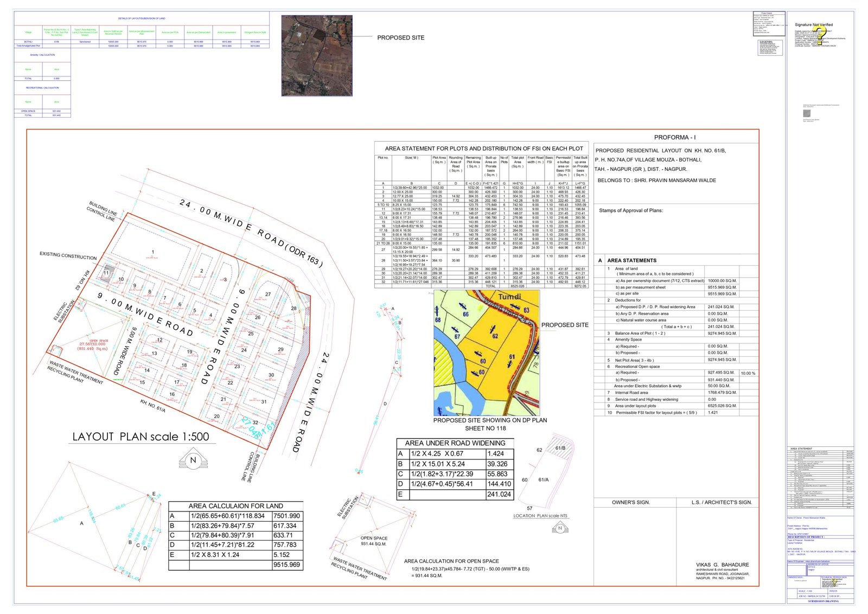This screenshot has width=868, height=614.
Task: Click the north arrow under Location Plan
Action: click(x=560, y=528)
